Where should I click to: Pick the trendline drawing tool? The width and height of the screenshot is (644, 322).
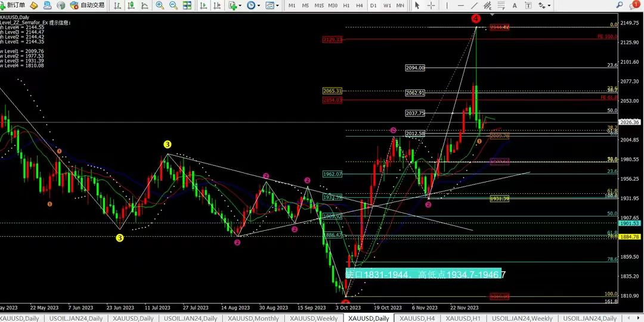pyautogui.click(x=474, y=5)
